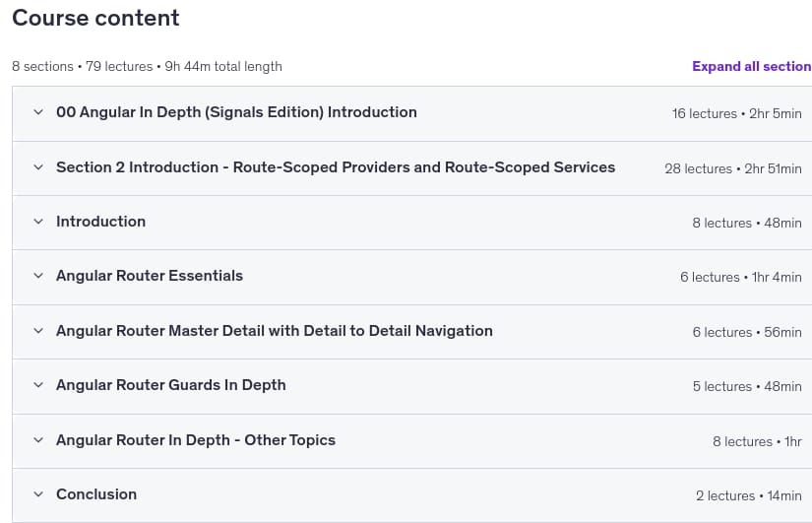Expand the '00 Angular In Depth' section chevron
The height and width of the screenshot is (523, 812).
(x=38, y=112)
